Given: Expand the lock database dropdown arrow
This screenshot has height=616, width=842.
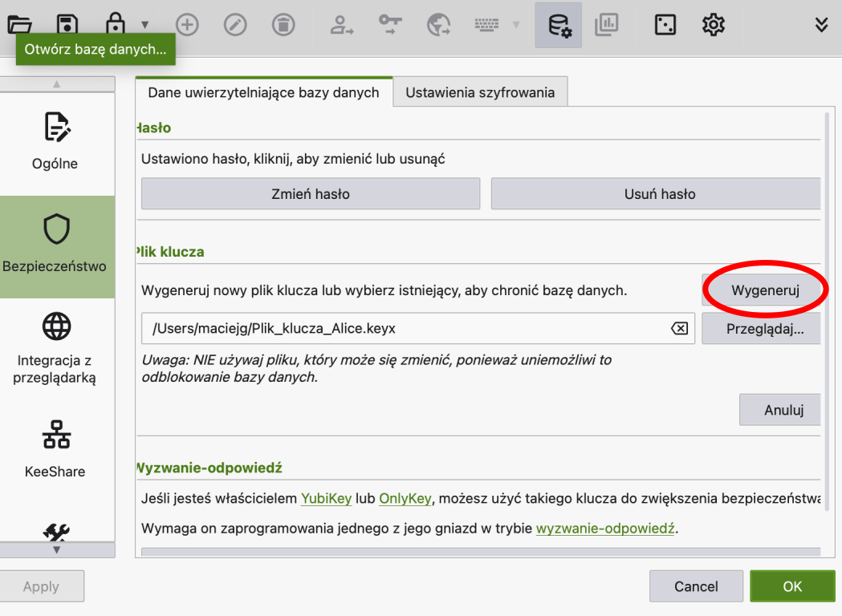Looking at the screenshot, I should (144, 25).
